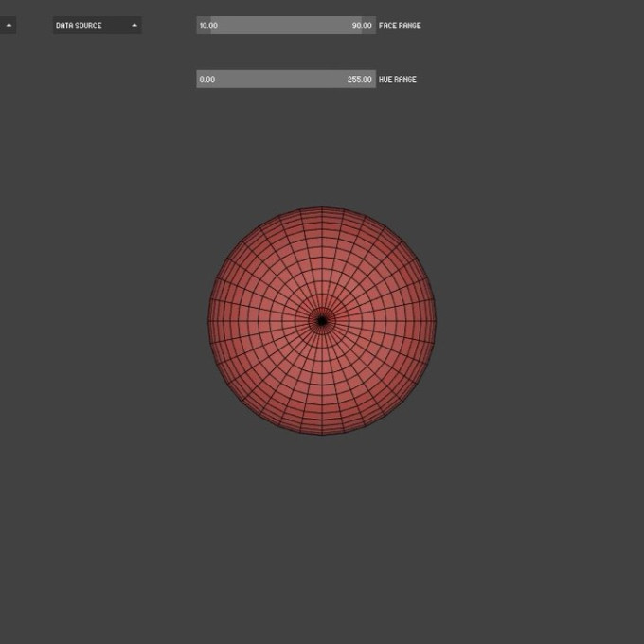This screenshot has height=644, width=644.
Task: Click the FACE RANGE label
Action: pyautogui.click(x=400, y=26)
